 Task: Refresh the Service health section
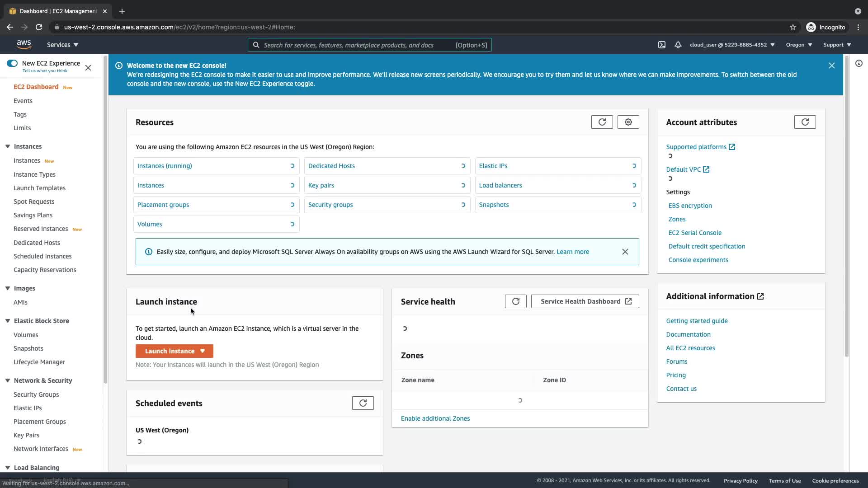point(515,301)
